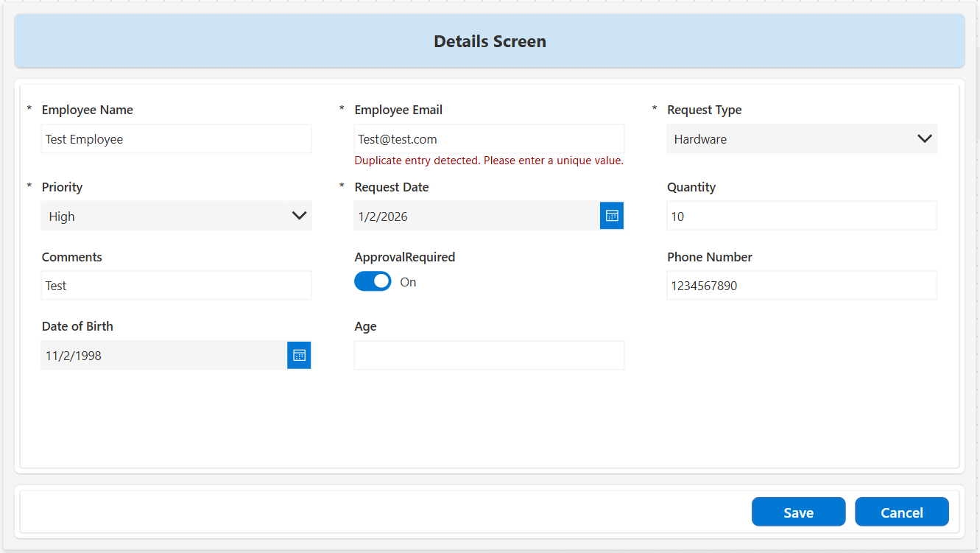Click into the Quantity field

pyautogui.click(x=801, y=216)
